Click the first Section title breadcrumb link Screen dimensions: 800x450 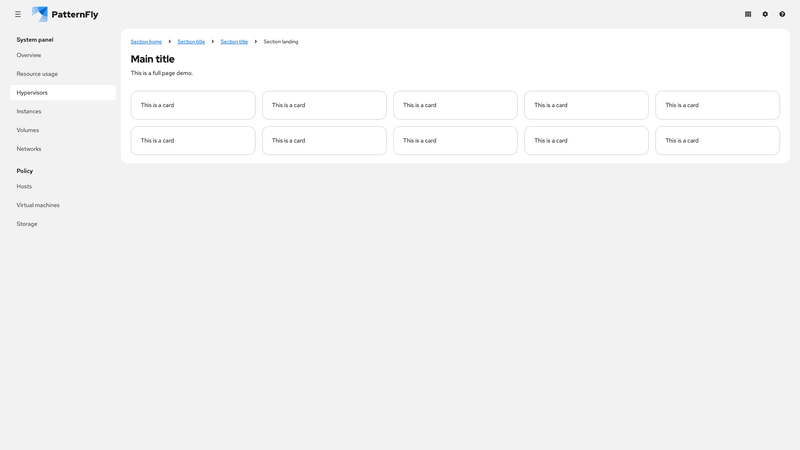(x=191, y=42)
